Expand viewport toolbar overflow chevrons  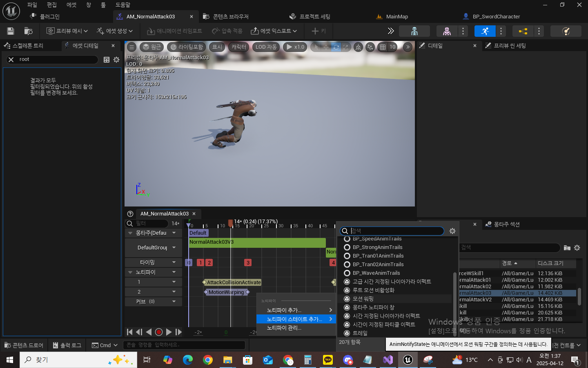point(408,47)
